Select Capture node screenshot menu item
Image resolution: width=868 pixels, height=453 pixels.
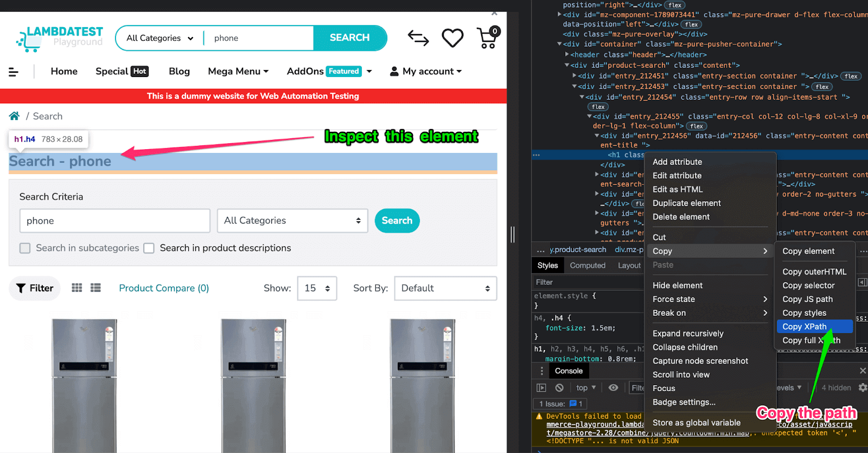710,361
